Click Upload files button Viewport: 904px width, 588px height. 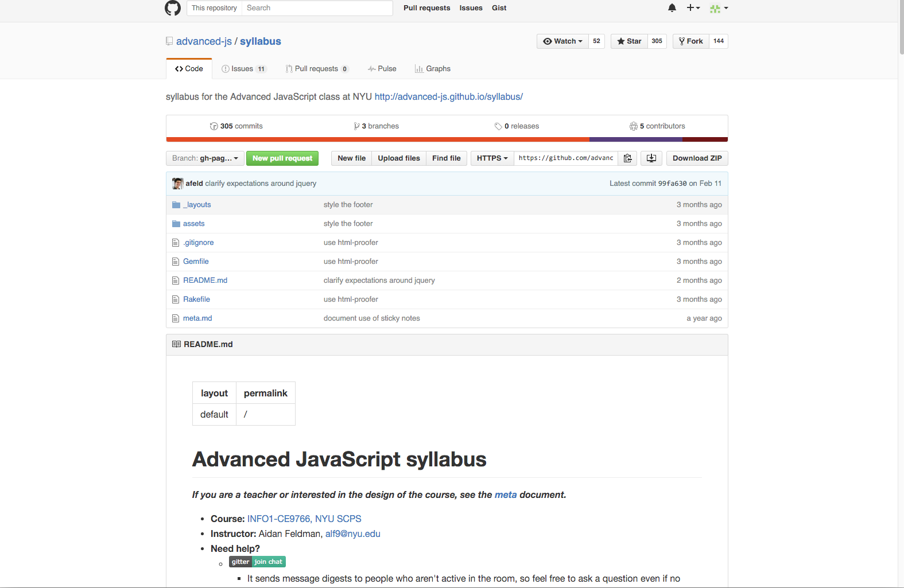399,158
